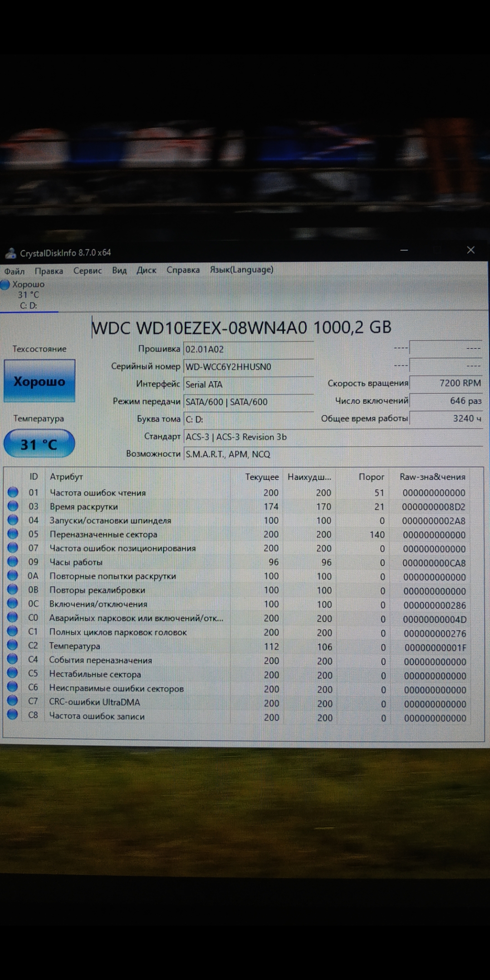The height and width of the screenshot is (980, 490).
Task: Click the serial number field WD-WCC6Y2HHUSN0
Action: [x=249, y=367]
